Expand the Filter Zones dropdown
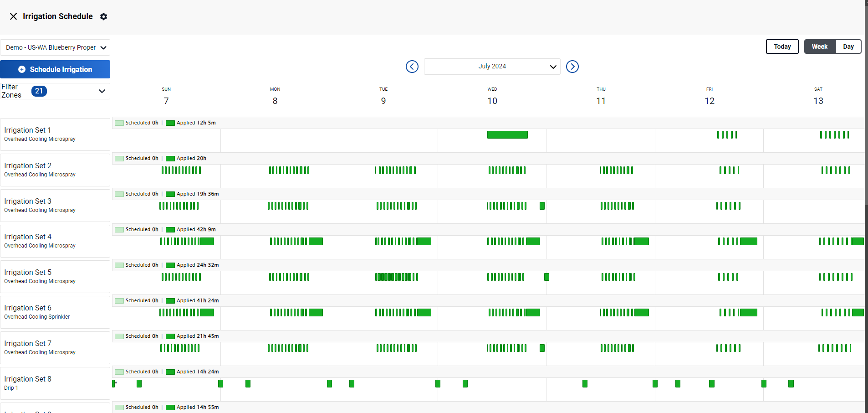 [102, 91]
